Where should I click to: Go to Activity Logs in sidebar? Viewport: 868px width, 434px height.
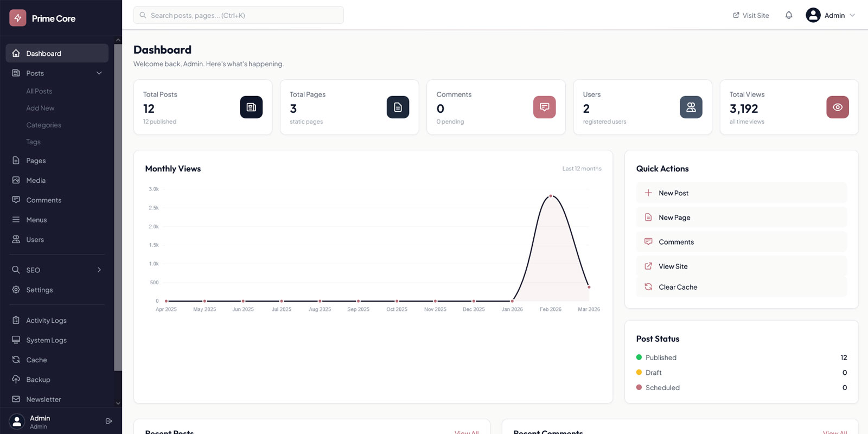coord(46,320)
